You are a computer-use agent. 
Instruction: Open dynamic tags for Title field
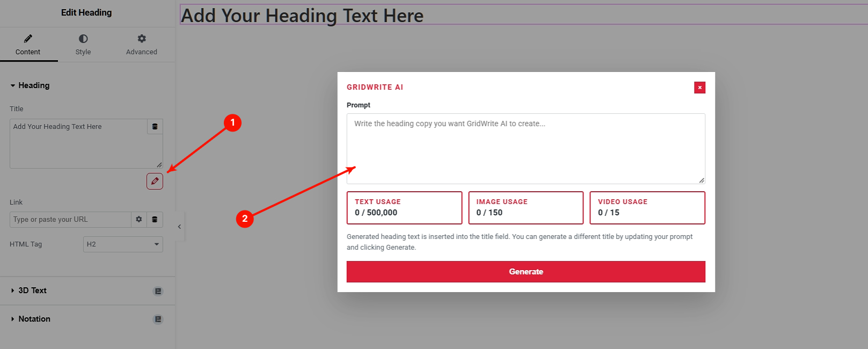tap(155, 127)
